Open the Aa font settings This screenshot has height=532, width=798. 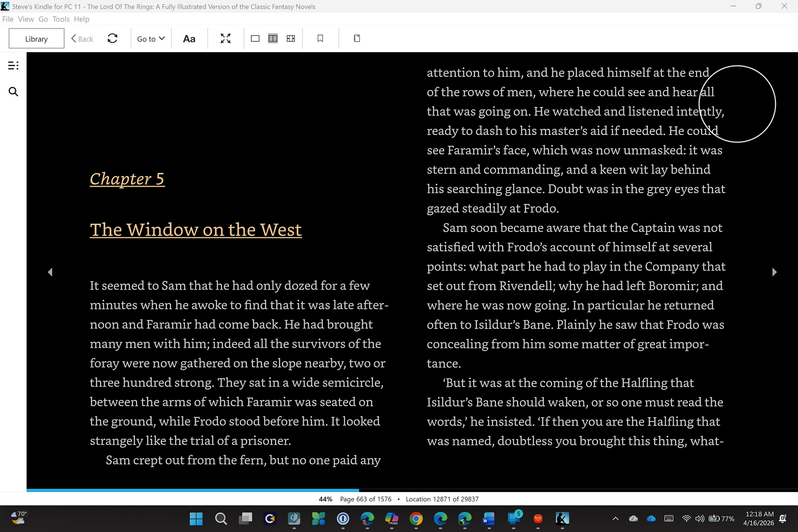click(x=189, y=39)
